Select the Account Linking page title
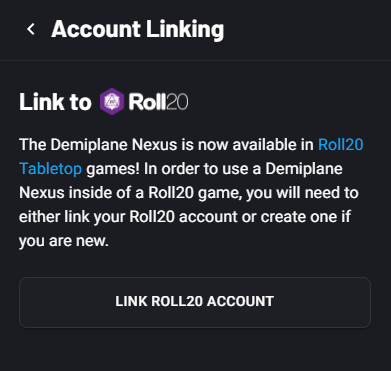Viewport: 391px width, 371px height. [x=138, y=29]
